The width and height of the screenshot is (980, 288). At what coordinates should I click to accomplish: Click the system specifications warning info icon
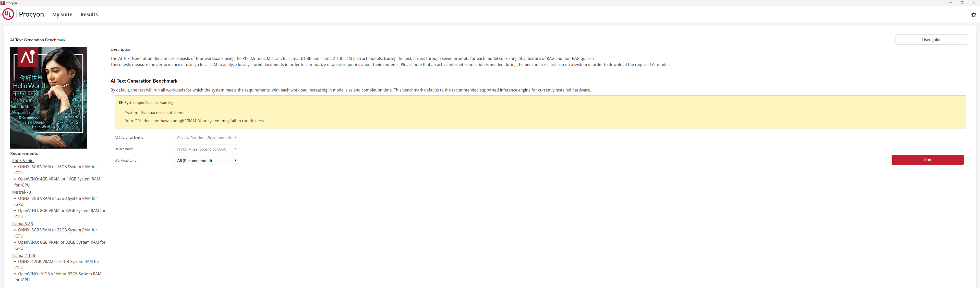[120, 103]
